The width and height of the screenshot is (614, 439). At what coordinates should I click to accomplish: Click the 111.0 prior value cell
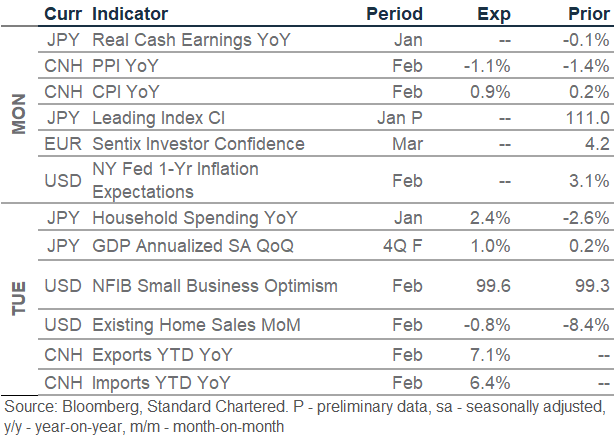coord(587,118)
